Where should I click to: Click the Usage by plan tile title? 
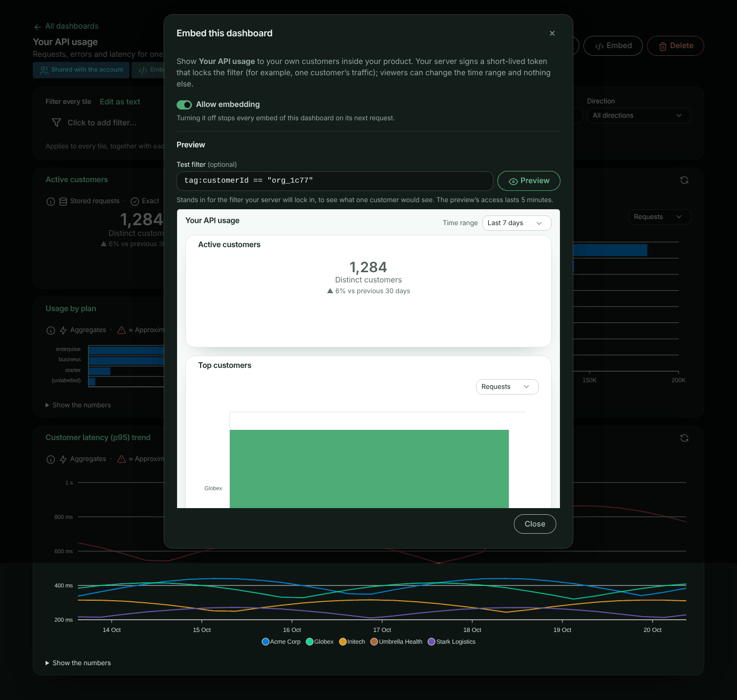coord(71,309)
